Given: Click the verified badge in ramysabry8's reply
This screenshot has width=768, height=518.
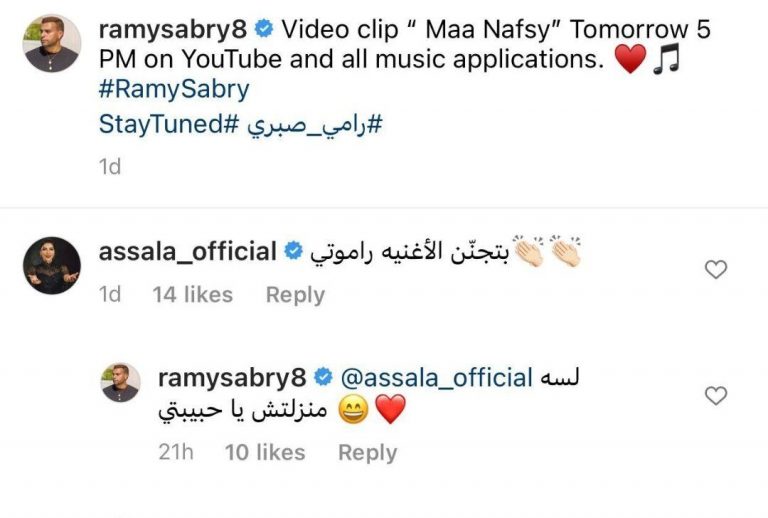Looking at the screenshot, I should [323, 377].
